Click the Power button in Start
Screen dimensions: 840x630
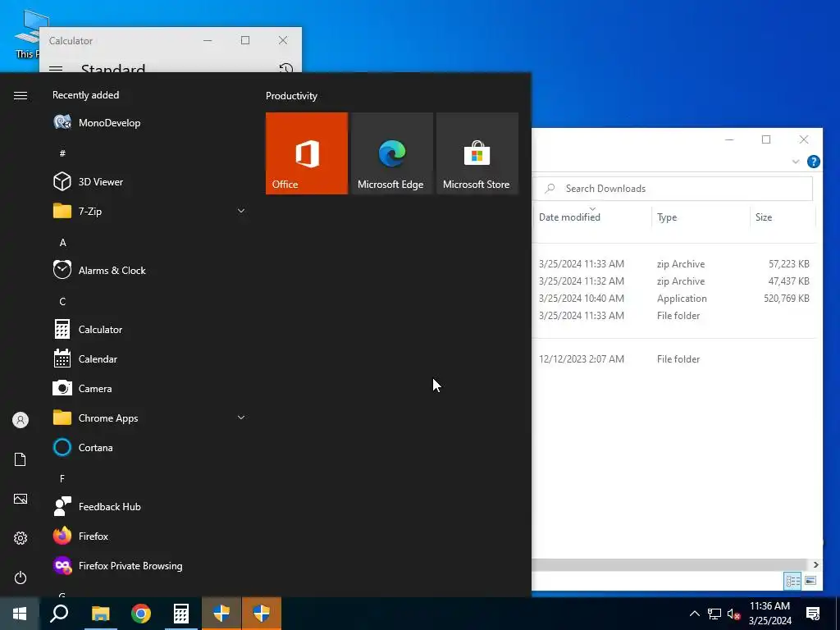21,577
